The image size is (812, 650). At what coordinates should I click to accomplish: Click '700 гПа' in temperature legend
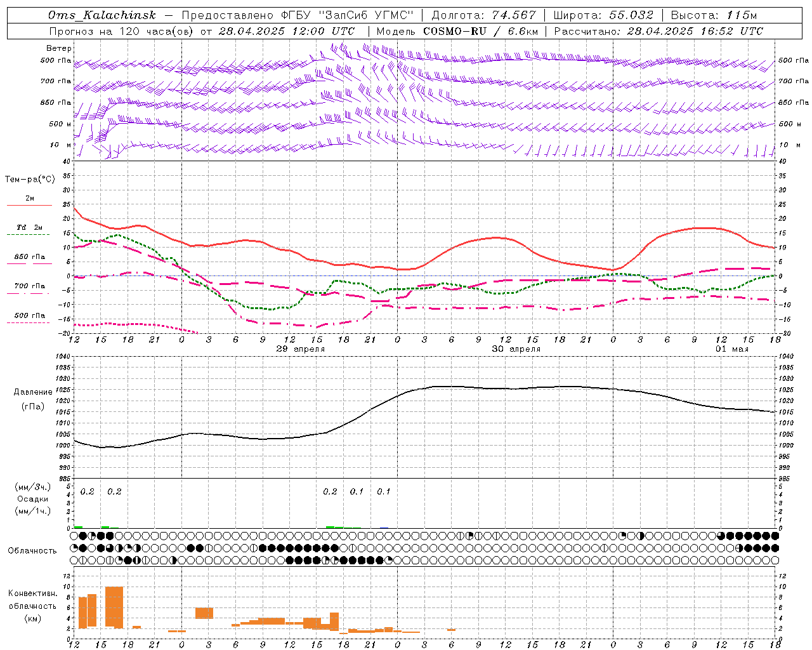tap(30, 286)
